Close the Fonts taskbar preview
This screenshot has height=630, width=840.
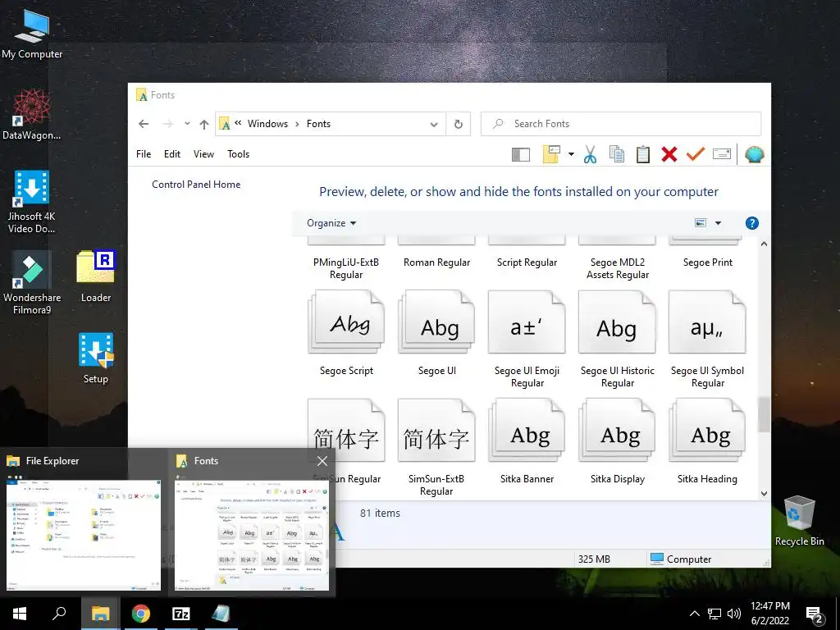click(322, 461)
